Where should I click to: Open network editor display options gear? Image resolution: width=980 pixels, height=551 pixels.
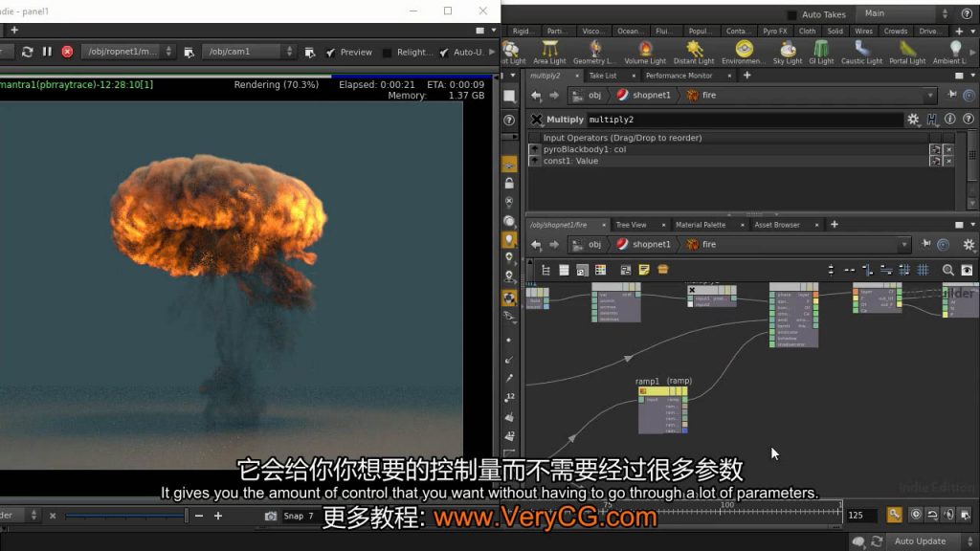pos(969,245)
